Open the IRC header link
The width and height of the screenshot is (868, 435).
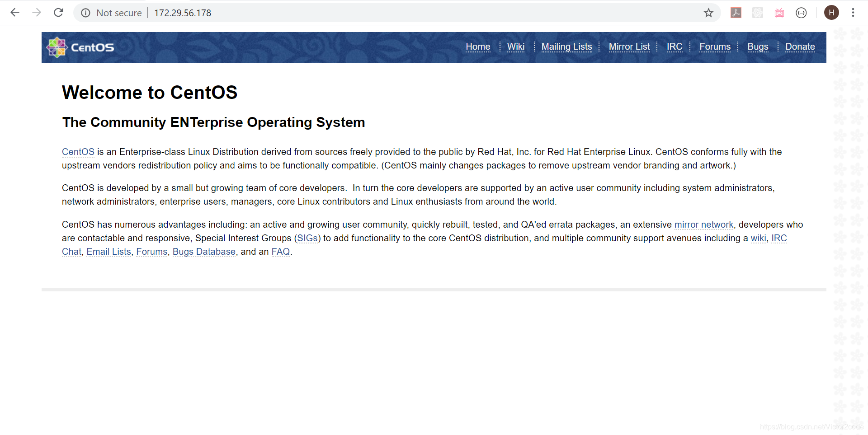pyautogui.click(x=675, y=47)
